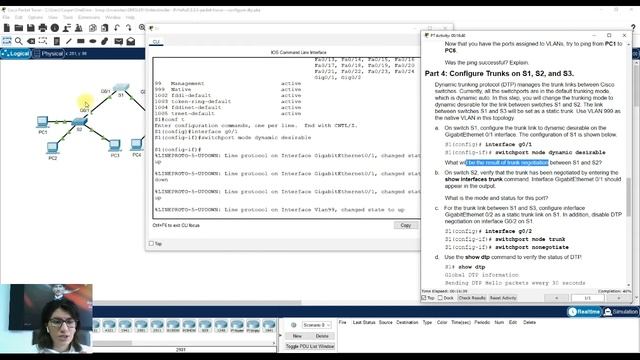Toggle the Top checkbox in CLI window
Image resolution: width=640 pixels, height=360 pixels.
coord(151,244)
